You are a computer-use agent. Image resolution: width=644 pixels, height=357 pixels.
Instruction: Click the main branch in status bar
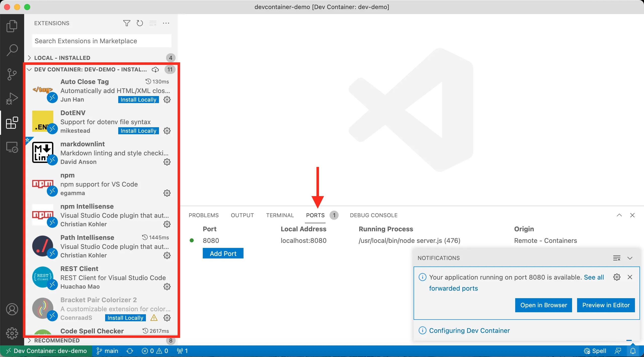[107, 351]
